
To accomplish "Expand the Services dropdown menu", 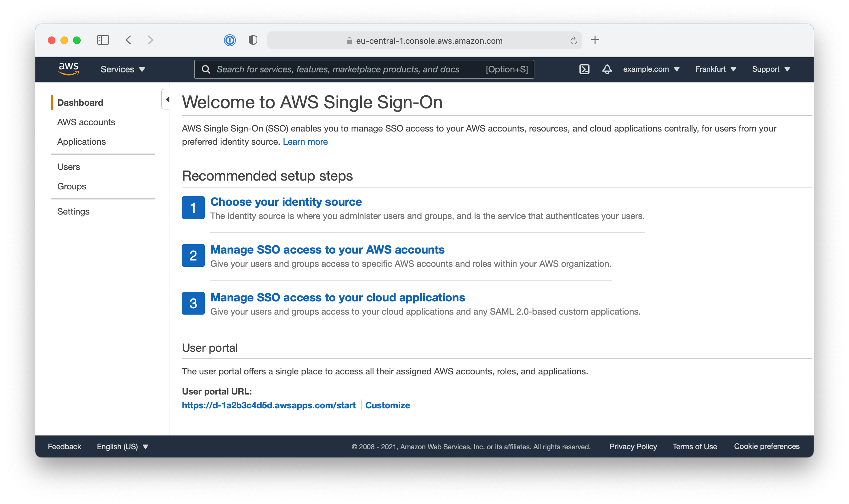I will (x=123, y=69).
